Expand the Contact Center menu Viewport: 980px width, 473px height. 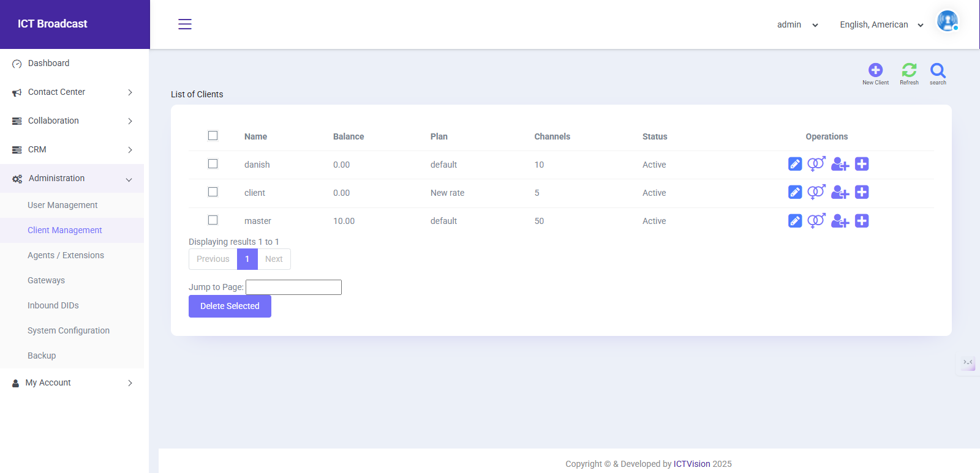(x=72, y=92)
